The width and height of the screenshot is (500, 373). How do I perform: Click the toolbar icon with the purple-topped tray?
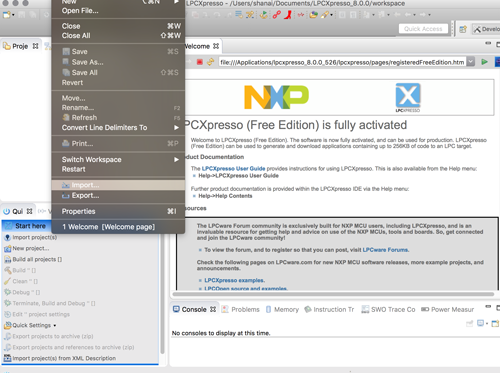[x=313, y=15]
